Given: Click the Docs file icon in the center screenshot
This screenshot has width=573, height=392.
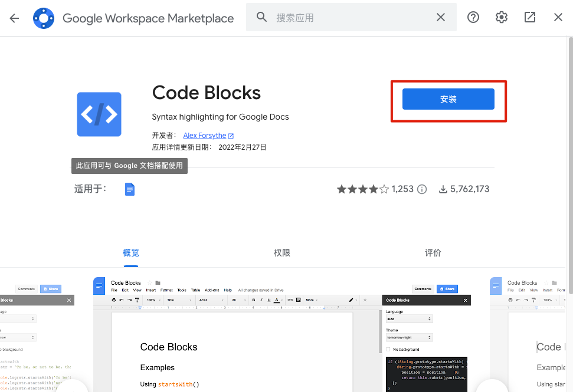Looking at the screenshot, I should pos(99,286).
